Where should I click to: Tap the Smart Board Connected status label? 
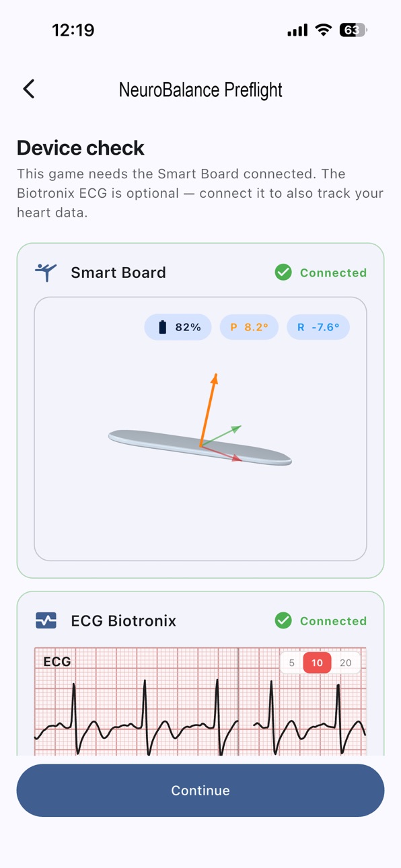click(x=333, y=273)
